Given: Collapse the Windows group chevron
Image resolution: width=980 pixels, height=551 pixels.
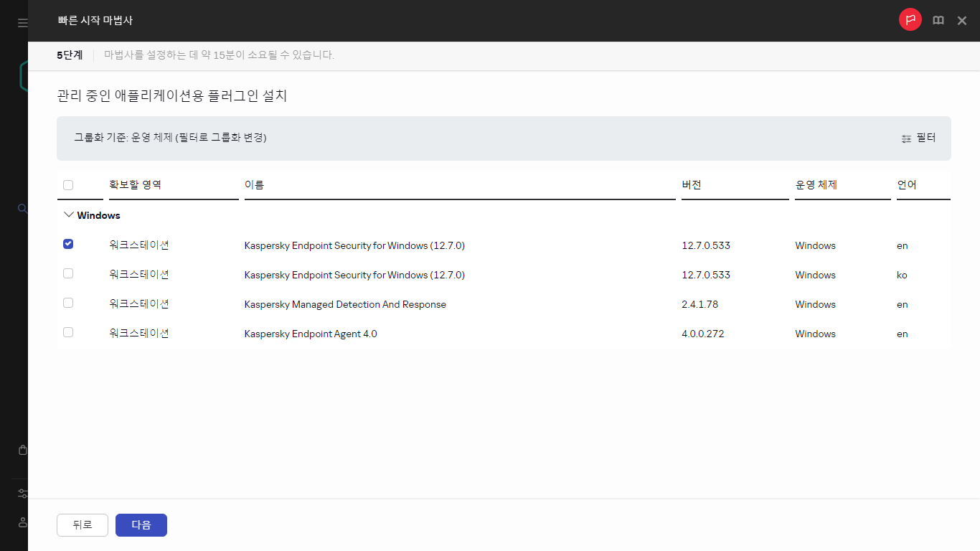Looking at the screenshot, I should click(69, 215).
